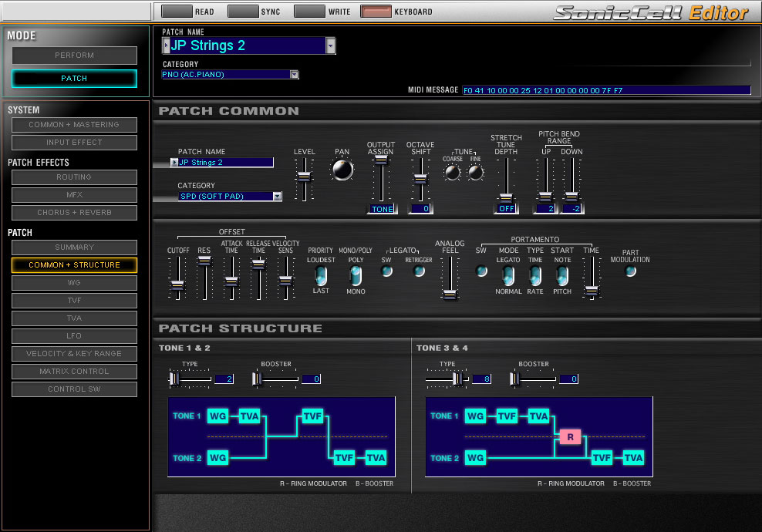Open Common + Mastering system page

tap(74, 125)
